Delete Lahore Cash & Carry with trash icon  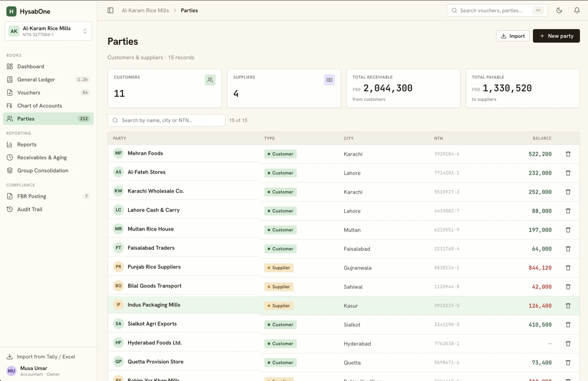click(x=568, y=211)
